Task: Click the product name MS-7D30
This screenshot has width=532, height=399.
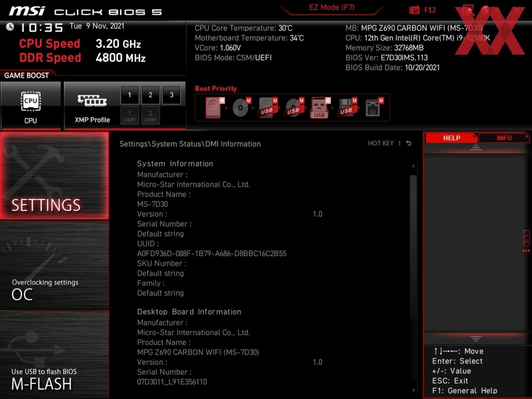Action: click(x=153, y=204)
